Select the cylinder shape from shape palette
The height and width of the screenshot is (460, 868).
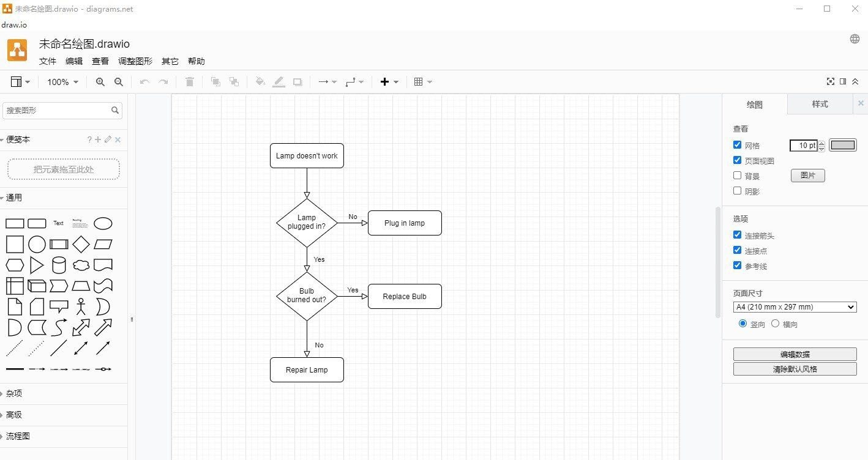click(x=59, y=265)
